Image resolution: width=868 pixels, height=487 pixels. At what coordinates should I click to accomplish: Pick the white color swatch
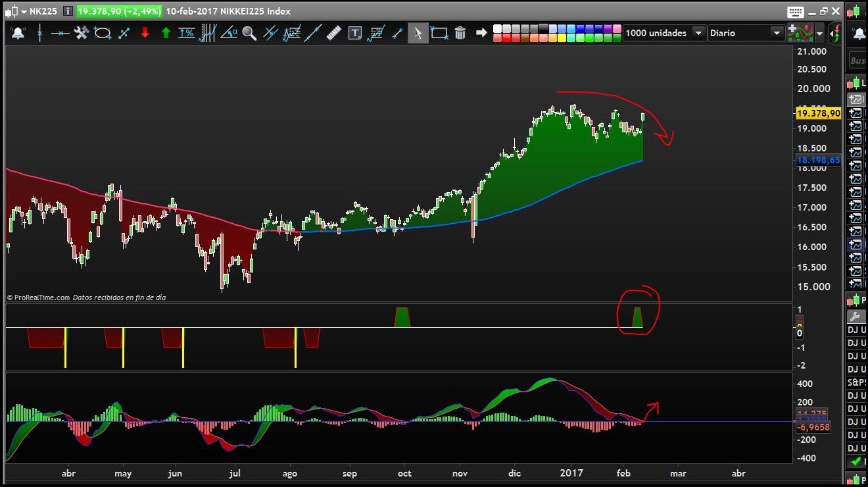[498, 29]
